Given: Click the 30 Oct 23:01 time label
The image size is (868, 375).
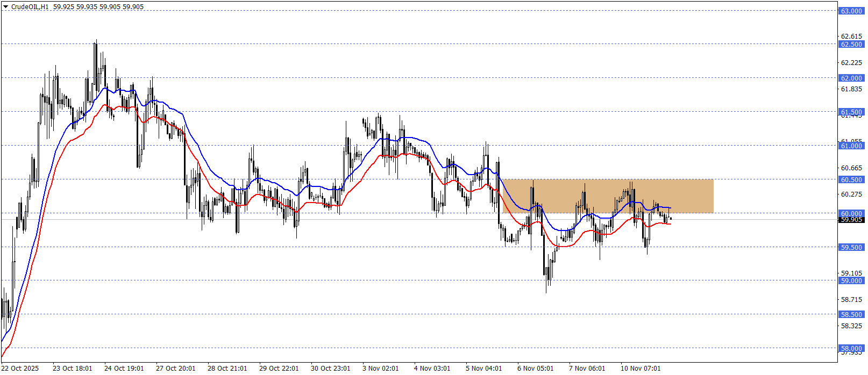Looking at the screenshot, I should [330, 369].
